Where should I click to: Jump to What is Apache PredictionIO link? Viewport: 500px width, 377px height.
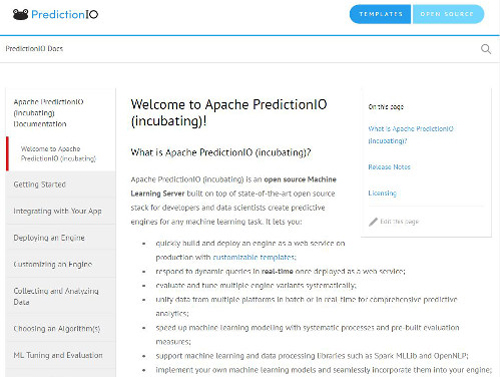(411, 135)
